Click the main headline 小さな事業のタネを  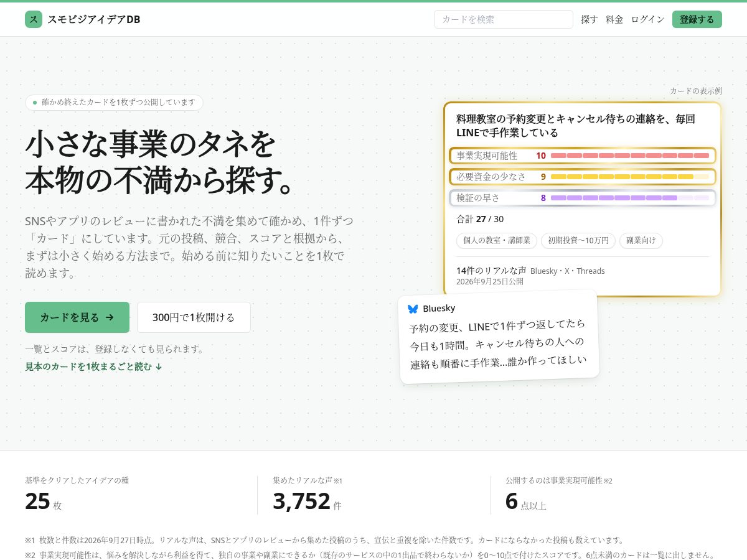(x=150, y=144)
